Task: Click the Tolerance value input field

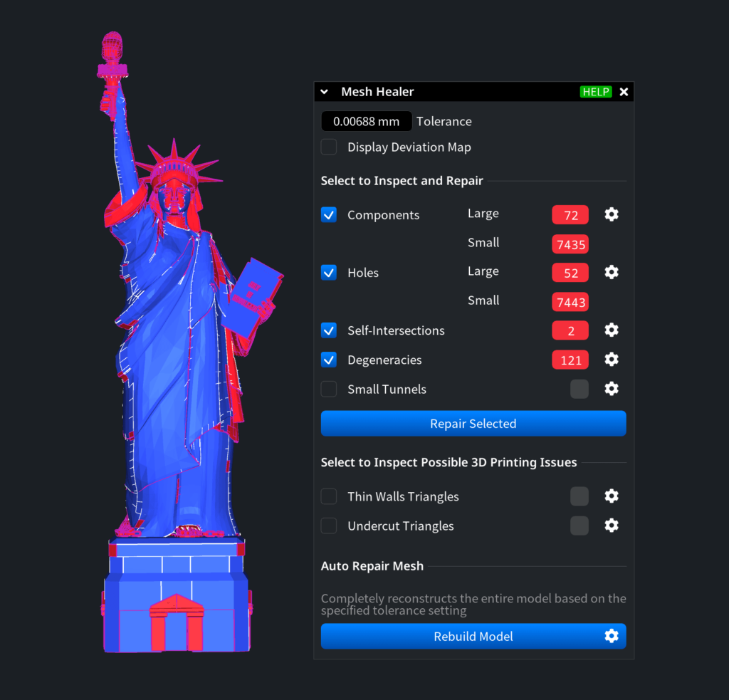Action: pyautogui.click(x=366, y=122)
